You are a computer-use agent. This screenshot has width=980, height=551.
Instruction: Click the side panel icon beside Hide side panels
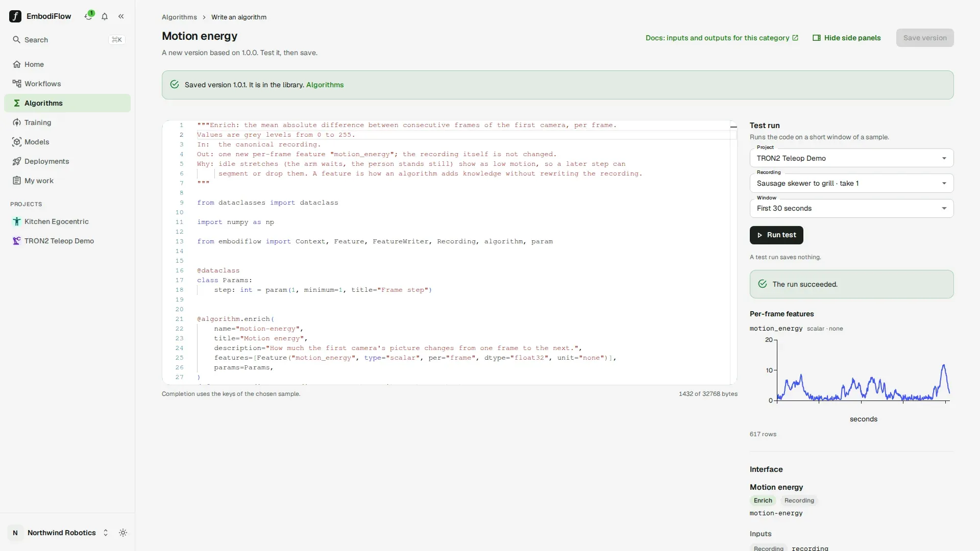pyautogui.click(x=817, y=38)
